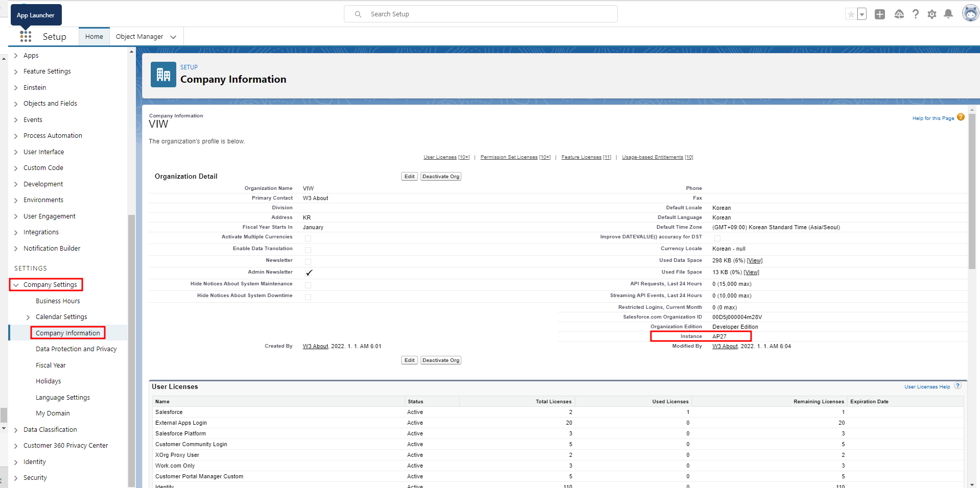Open the setup gear icon
The width and height of the screenshot is (980, 488).
(932, 14)
